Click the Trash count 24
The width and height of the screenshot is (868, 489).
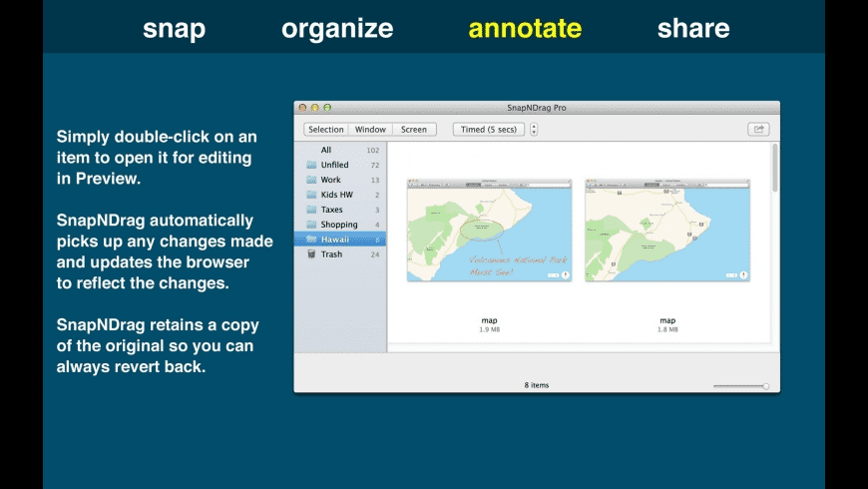pyautogui.click(x=375, y=254)
